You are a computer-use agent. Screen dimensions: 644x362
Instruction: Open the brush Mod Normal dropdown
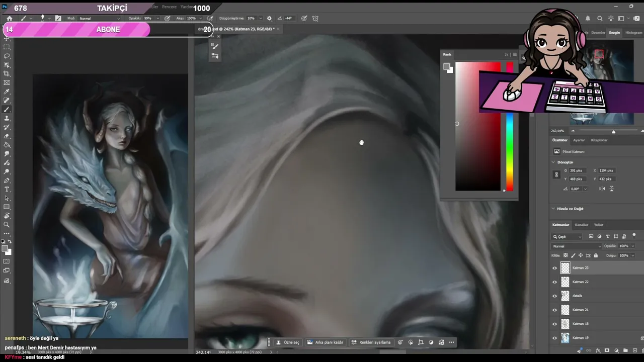point(99,19)
